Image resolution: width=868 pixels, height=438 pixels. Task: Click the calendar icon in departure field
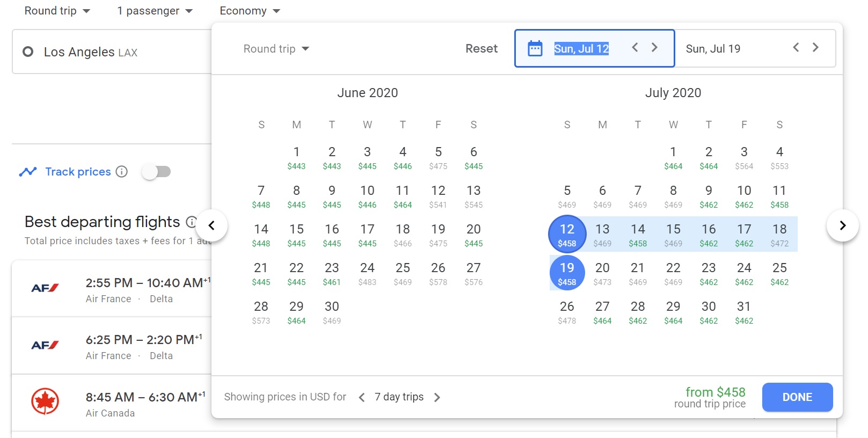pos(535,49)
